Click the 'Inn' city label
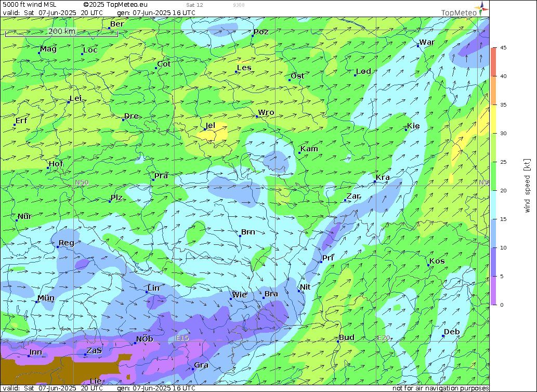 (x=36, y=352)
